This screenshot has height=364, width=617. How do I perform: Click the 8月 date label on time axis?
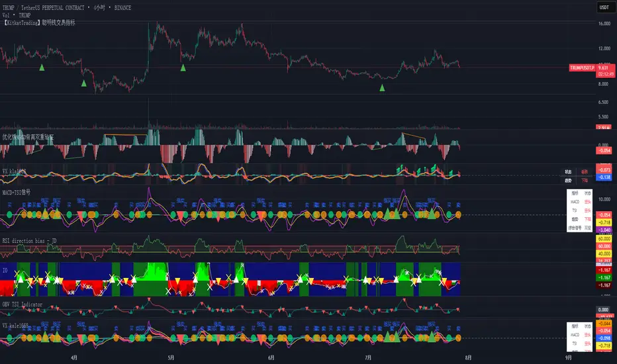(468, 358)
